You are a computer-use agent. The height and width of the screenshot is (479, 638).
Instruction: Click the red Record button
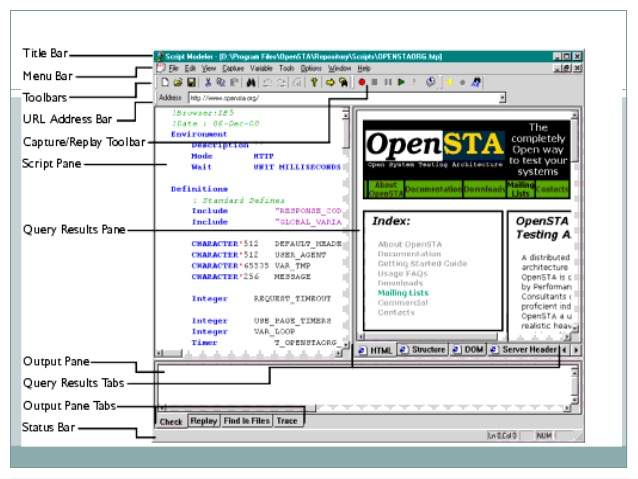pos(362,82)
